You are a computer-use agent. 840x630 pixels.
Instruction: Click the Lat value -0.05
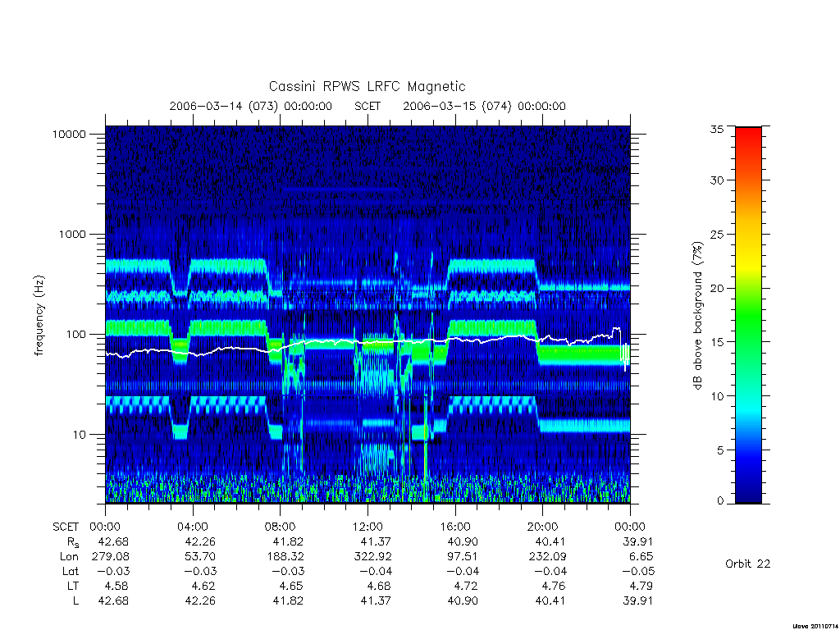(638, 572)
